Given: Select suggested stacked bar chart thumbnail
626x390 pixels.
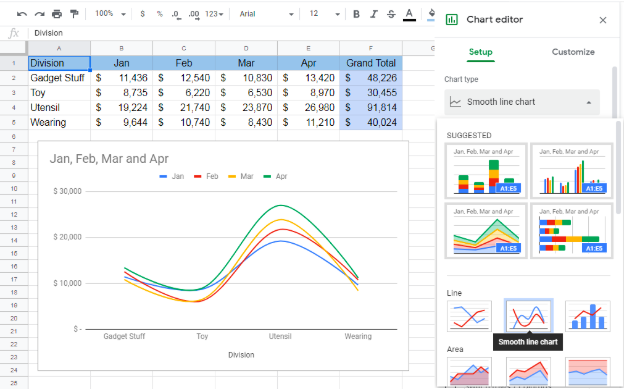Looking at the screenshot, I should (x=572, y=231).
